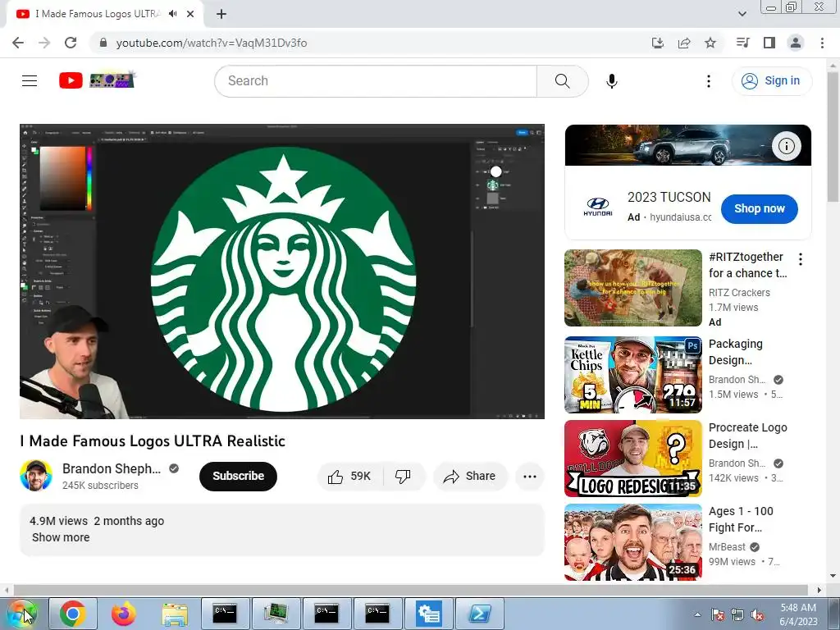Install app via address bar download icon
This screenshot has width=840, height=630.
coord(657,43)
